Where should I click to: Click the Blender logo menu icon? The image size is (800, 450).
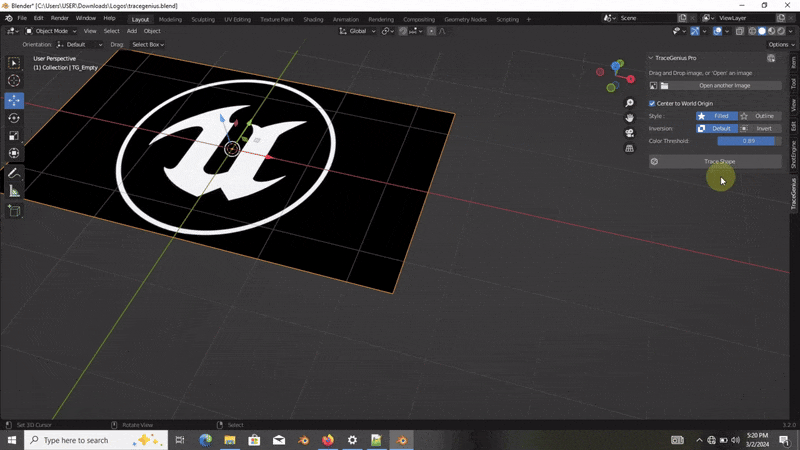9,18
